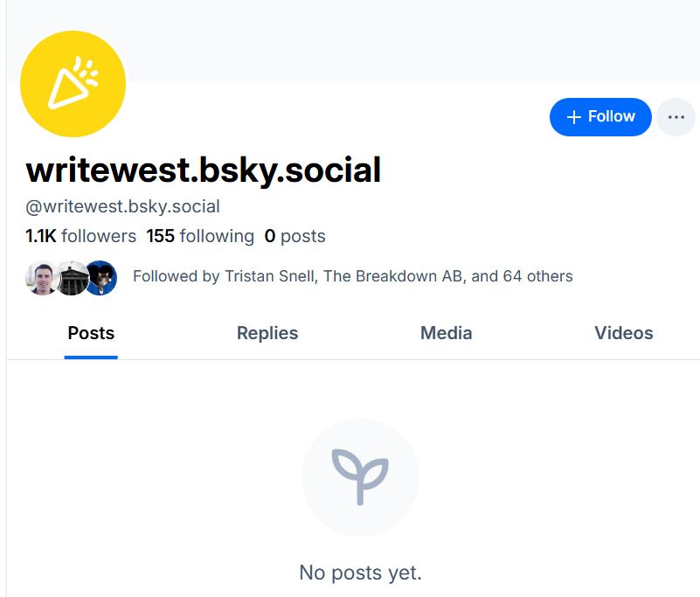Click the plus icon inside the Follow button

(x=574, y=117)
